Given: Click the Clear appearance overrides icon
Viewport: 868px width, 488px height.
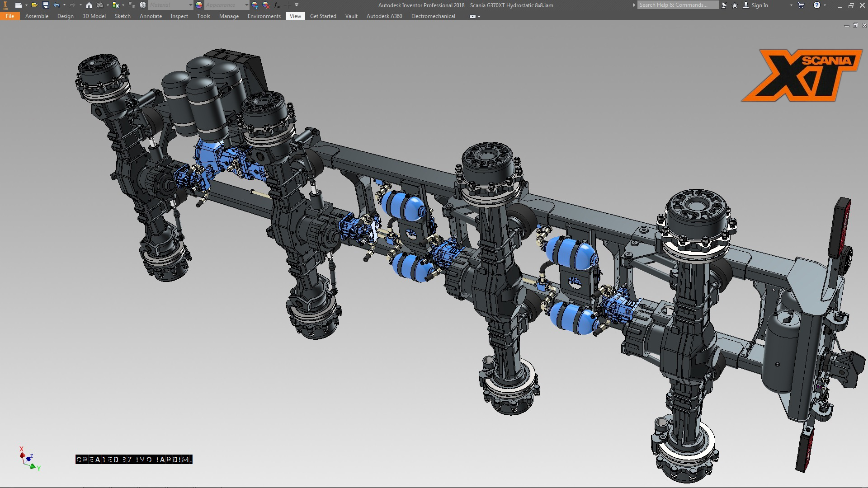Looking at the screenshot, I should coord(266,5).
